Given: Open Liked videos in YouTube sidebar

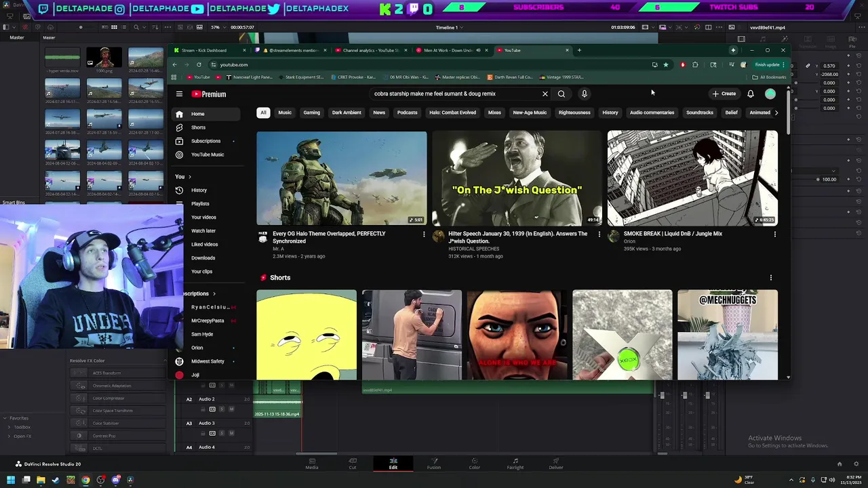Looking at the screenshot, I should (204, 245).
